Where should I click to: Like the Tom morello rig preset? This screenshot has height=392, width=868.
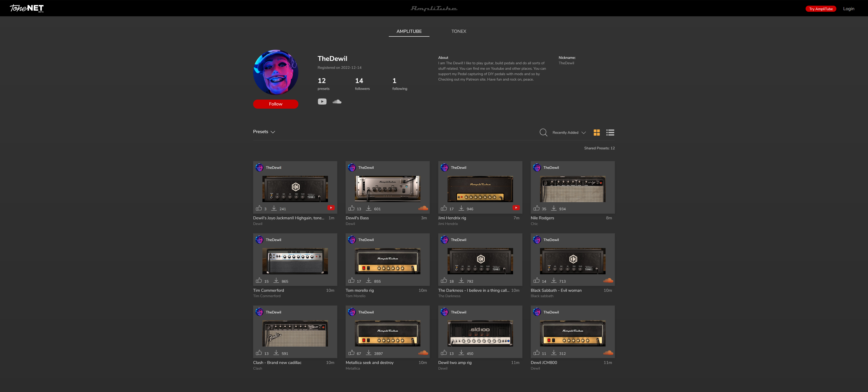tap(351, 280)
